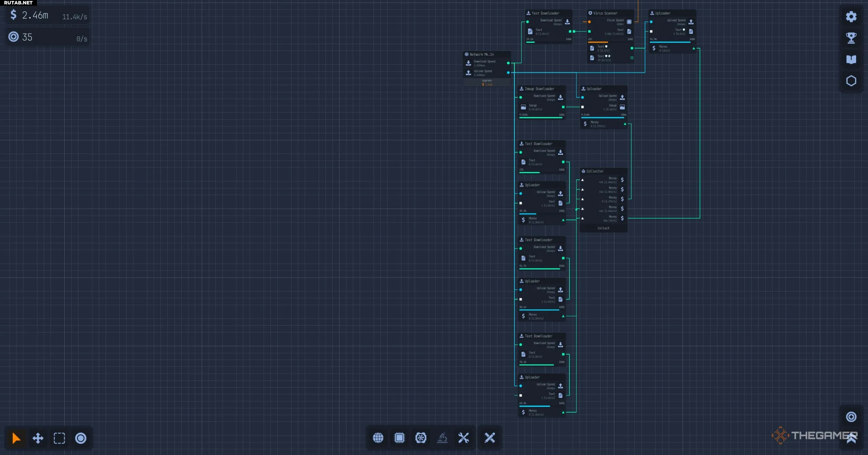Choose the four-arrow move tool
Viewport: 868px width, 455px height.
tap(38, 438)
